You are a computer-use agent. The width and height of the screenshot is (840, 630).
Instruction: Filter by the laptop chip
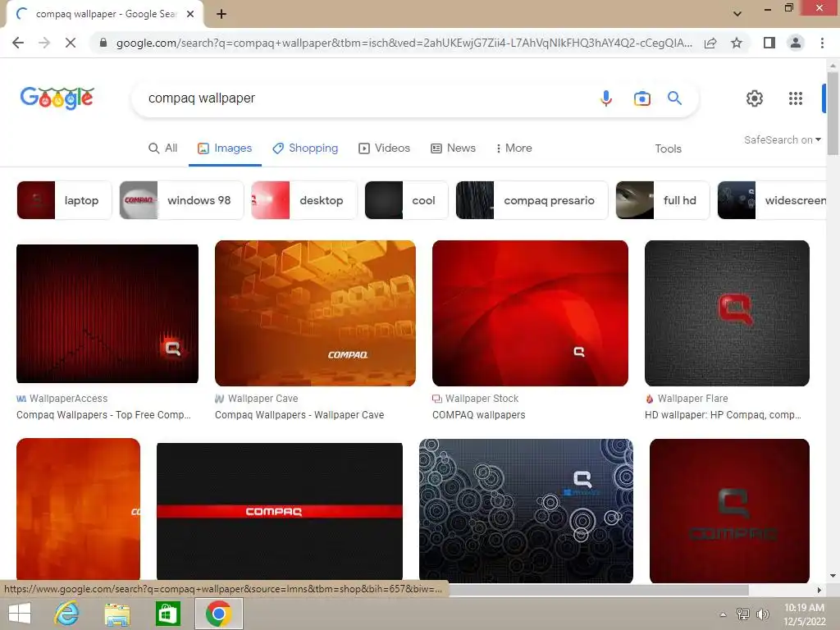click(x=64, y=200)
